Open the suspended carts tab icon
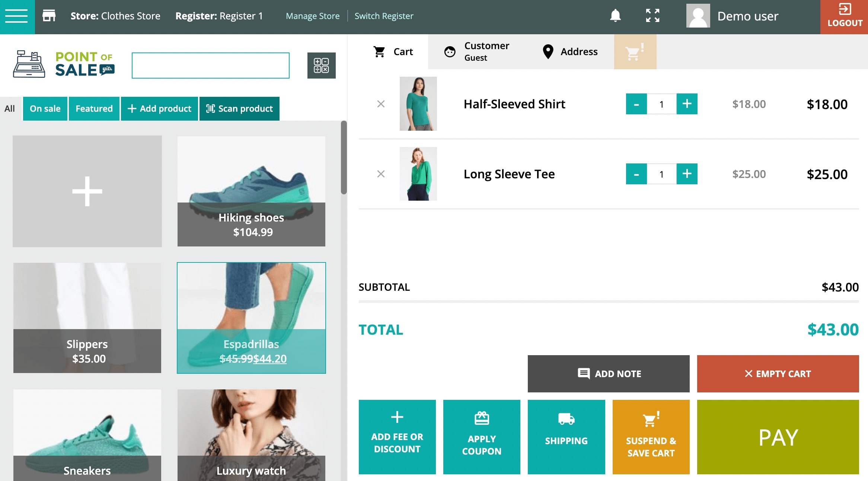The width and height of the screenshot is (868, 481). [x=635, y=52]
